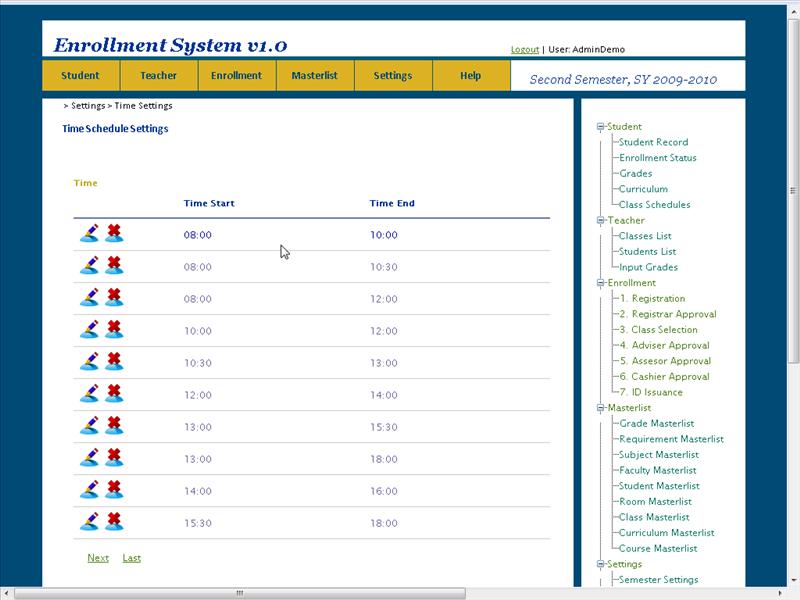Collapse the Student tree node
This screenshot has width=800, height=600.
click(601, 127)
